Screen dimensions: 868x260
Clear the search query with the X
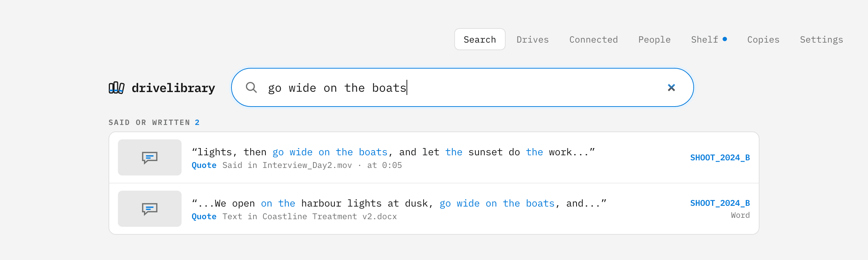(671, 87)
